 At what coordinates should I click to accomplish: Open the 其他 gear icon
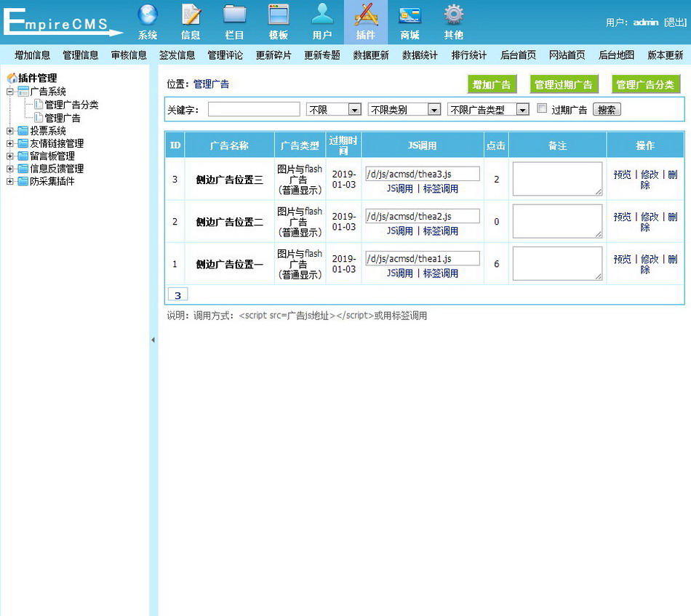(453, 15)
